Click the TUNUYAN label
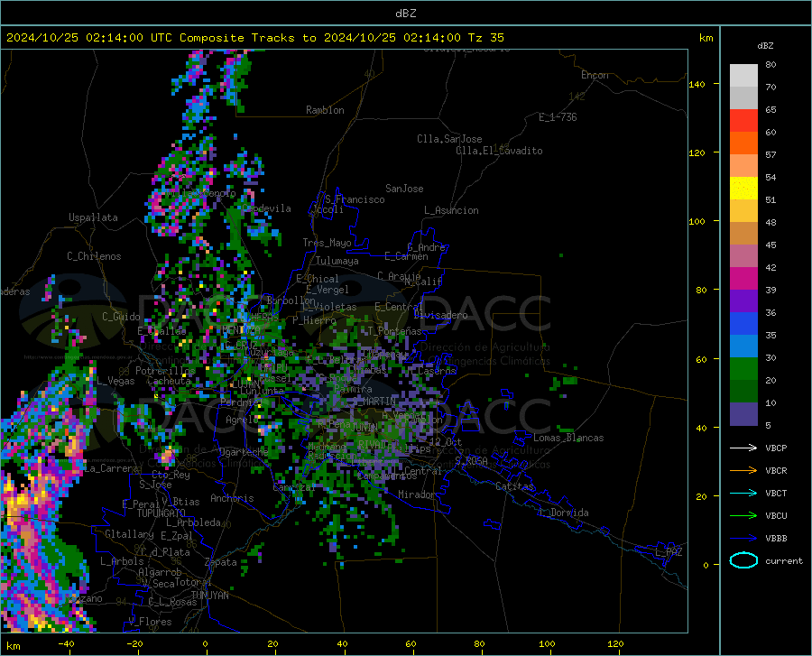 [x=209, y=596]
